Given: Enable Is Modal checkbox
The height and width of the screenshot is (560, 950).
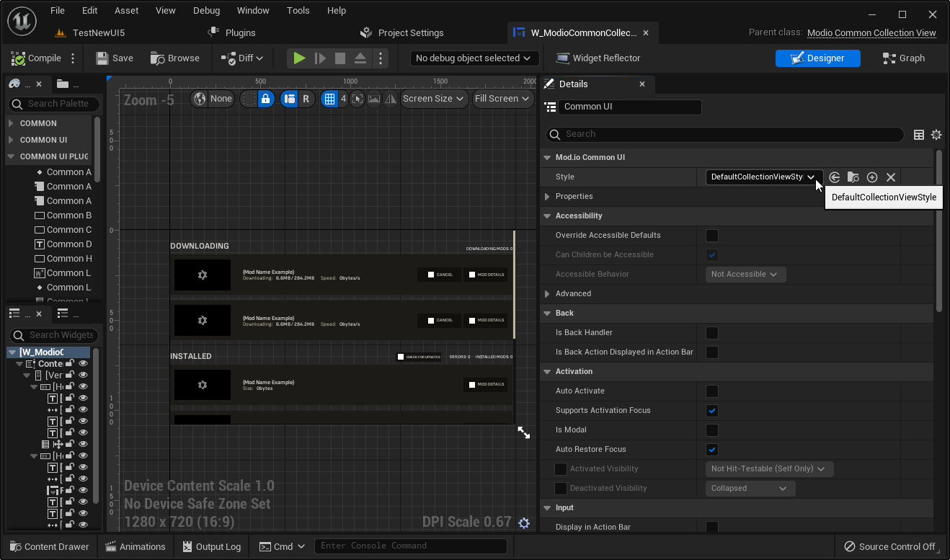Looking at the screenshot, I should point(712,430).
